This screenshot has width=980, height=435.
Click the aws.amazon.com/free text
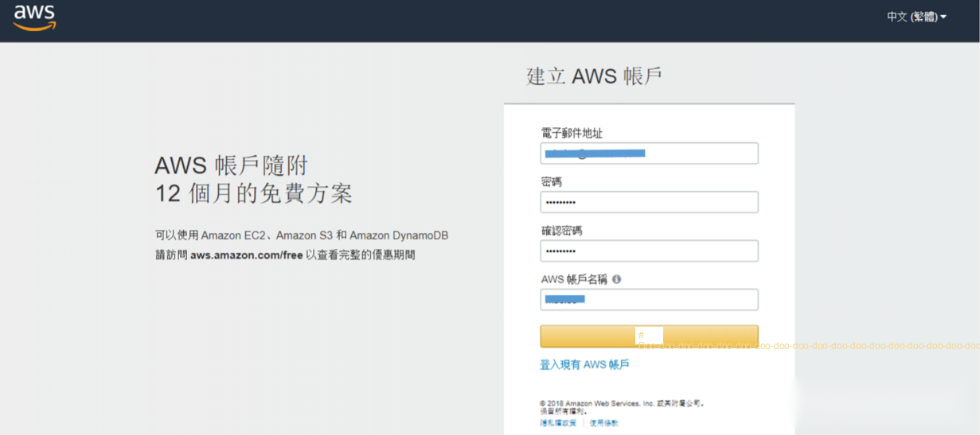tap(247, 255)
